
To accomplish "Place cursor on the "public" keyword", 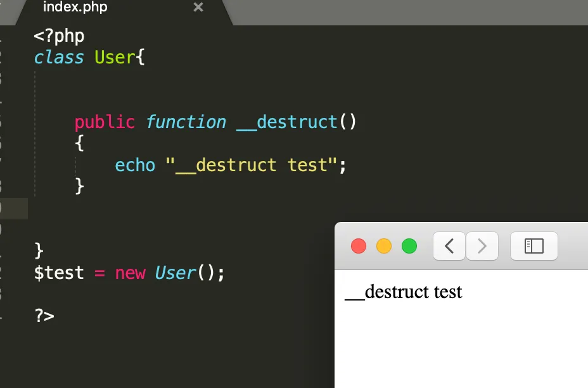I will point(105,122).
